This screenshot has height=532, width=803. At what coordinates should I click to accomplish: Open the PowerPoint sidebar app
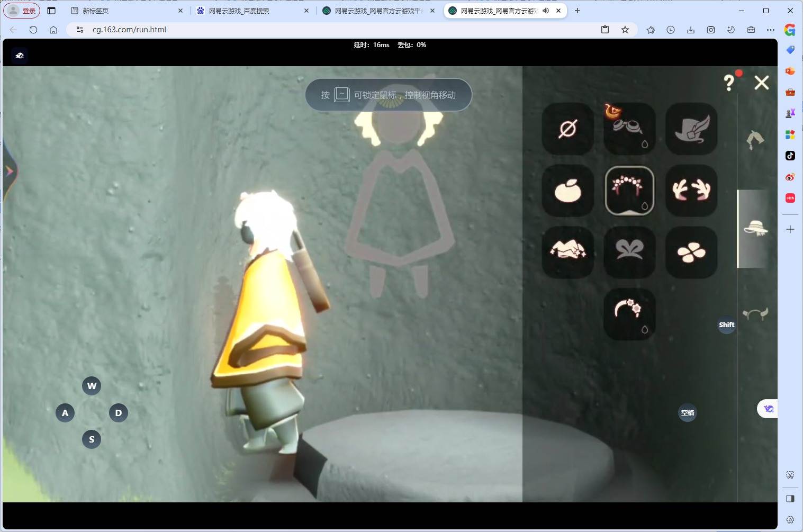coord(790,71)
